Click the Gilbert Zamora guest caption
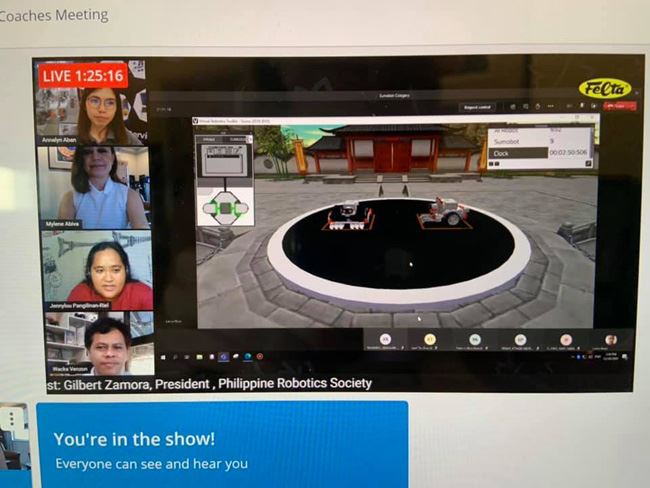This screenshot has height=488, width=650. (x=209, y=384)
